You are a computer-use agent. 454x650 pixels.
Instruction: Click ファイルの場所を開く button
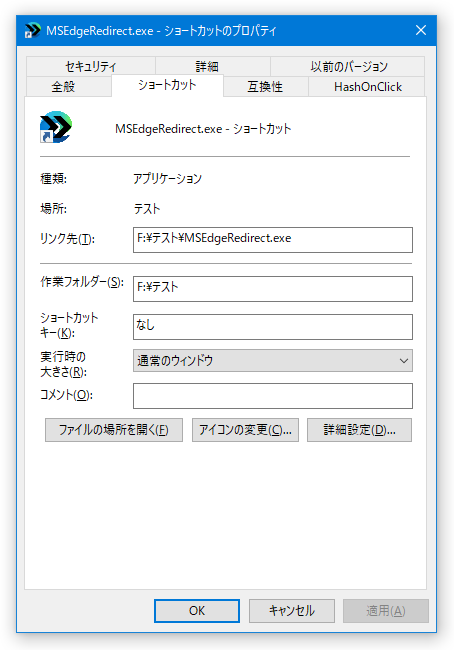click(114, 430)
